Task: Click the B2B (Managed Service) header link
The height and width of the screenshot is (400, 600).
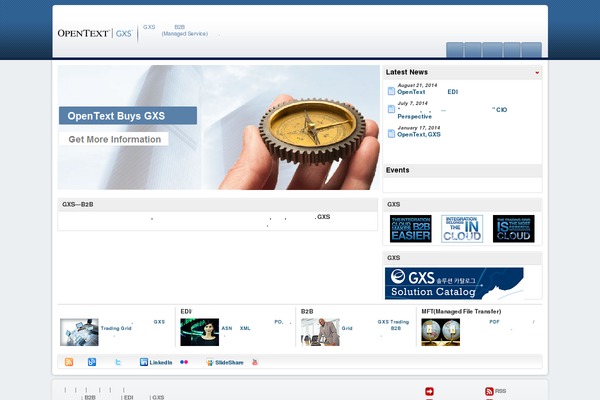Action: coord(185,30)
